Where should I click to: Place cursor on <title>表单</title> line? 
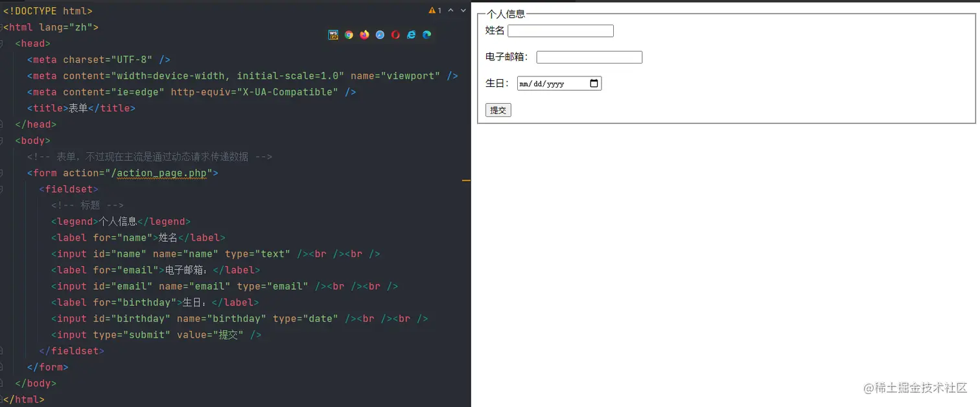point(81,108)
